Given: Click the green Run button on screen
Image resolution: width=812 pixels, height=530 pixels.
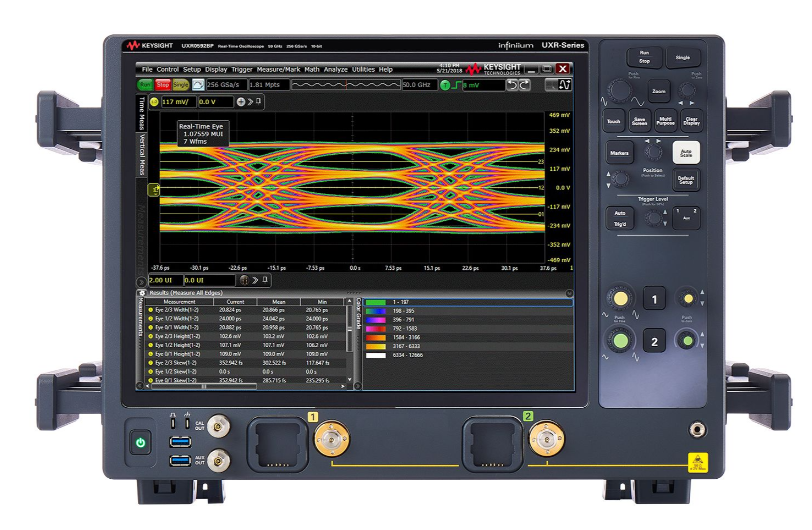Looking at the screenshot, I should tap(145, 85).
